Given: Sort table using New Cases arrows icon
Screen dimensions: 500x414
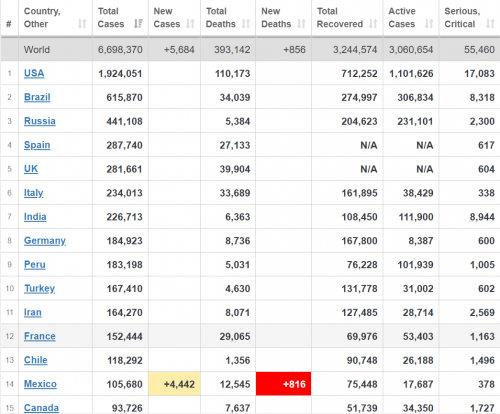Looking at the screenshot, I should [x=190, y=24].
